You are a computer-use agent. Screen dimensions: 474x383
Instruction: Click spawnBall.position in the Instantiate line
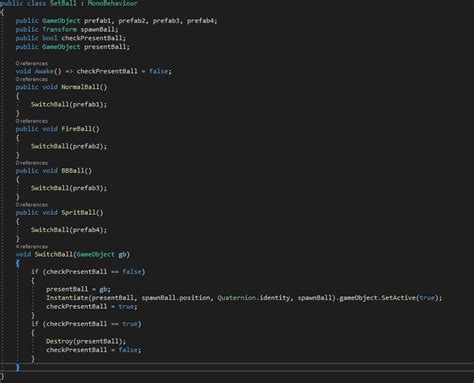(x=176, y=298)
